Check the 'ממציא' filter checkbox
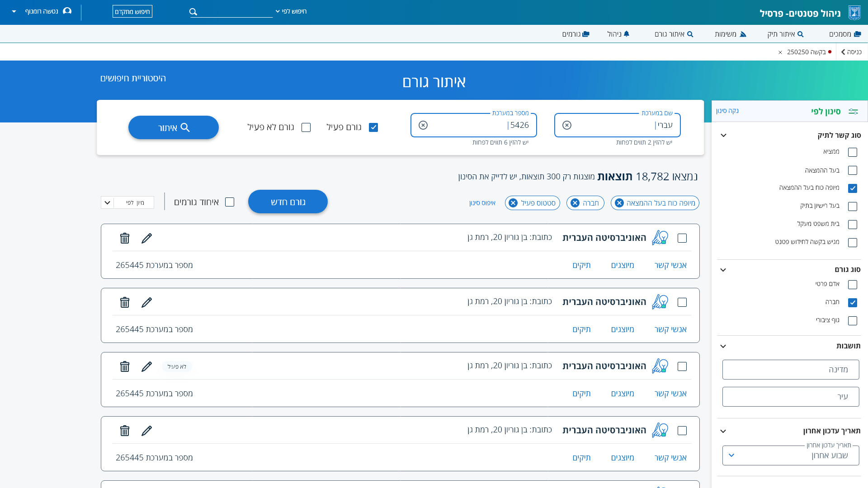This screenshot has width=868, height=488. point(853,152)
